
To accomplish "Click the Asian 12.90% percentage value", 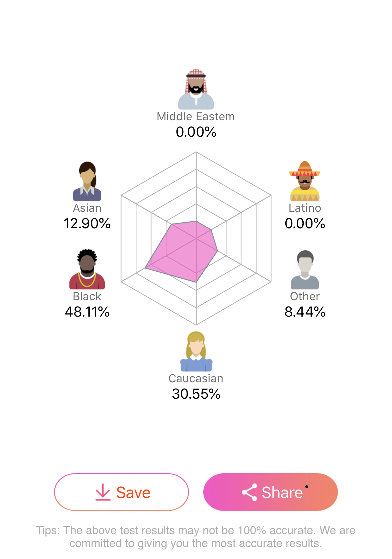I will [87, 223].
